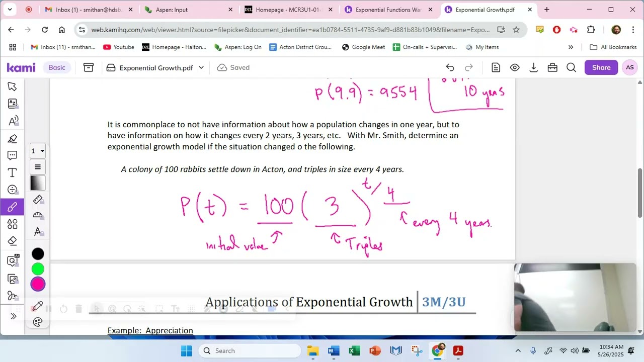Open the stroke thickness dropdown
This screenshot has width=644, height=362.
[x=38, y=151]
